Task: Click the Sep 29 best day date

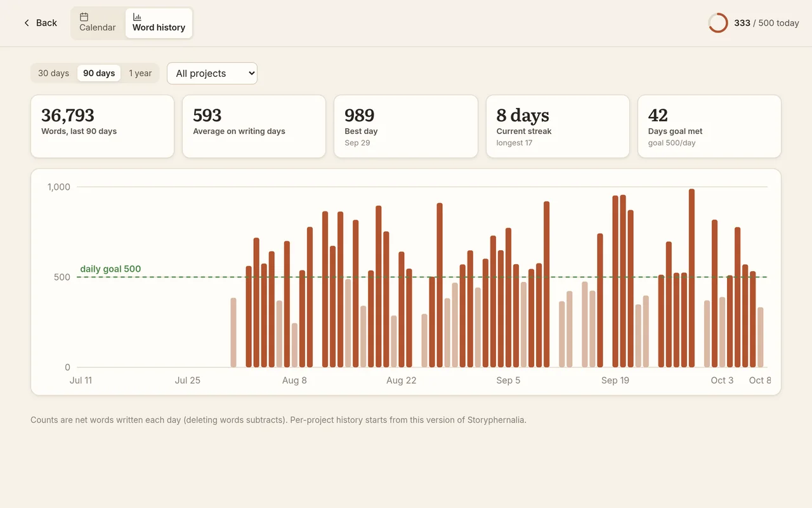Action: coord(357,143)
